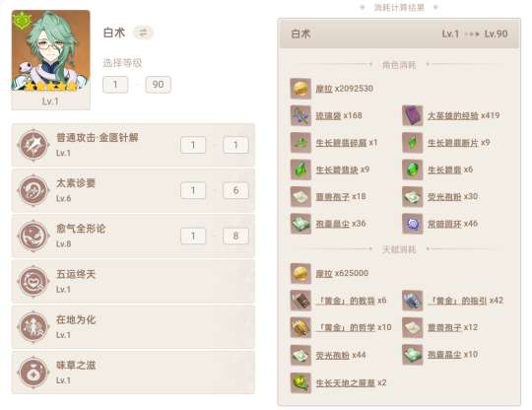Click the 生长天地之蕨草 material icon
Screen dimensions: 532x410
pos(300,383)
